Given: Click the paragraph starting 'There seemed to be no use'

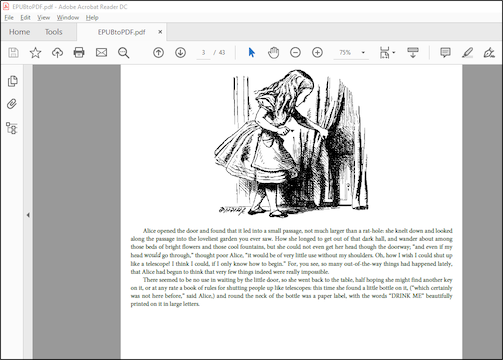Looking at the screenshot, I should pos(291,292).
